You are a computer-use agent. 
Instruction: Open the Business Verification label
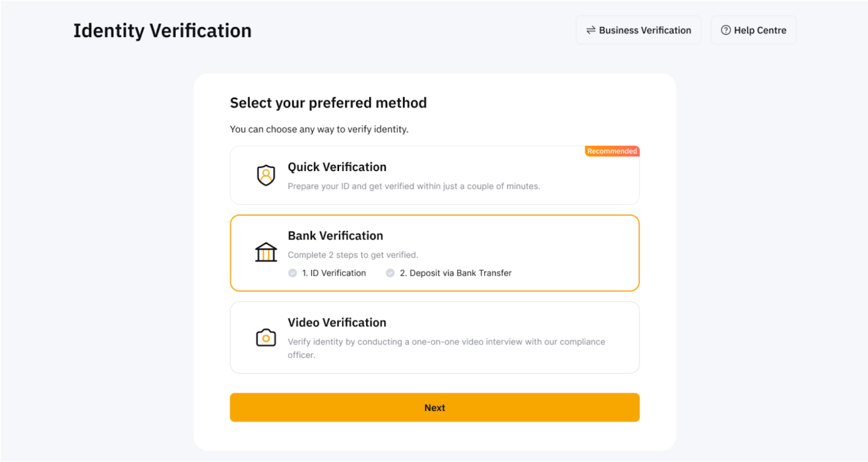pos(645,30)
